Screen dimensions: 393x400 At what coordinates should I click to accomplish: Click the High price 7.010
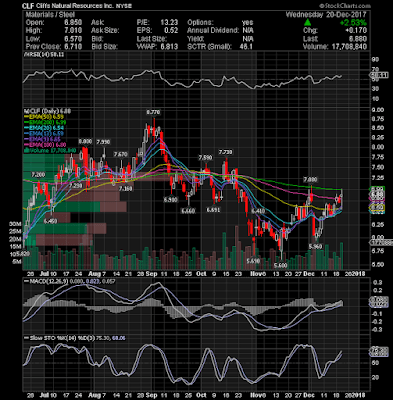(x=73, y=31)
